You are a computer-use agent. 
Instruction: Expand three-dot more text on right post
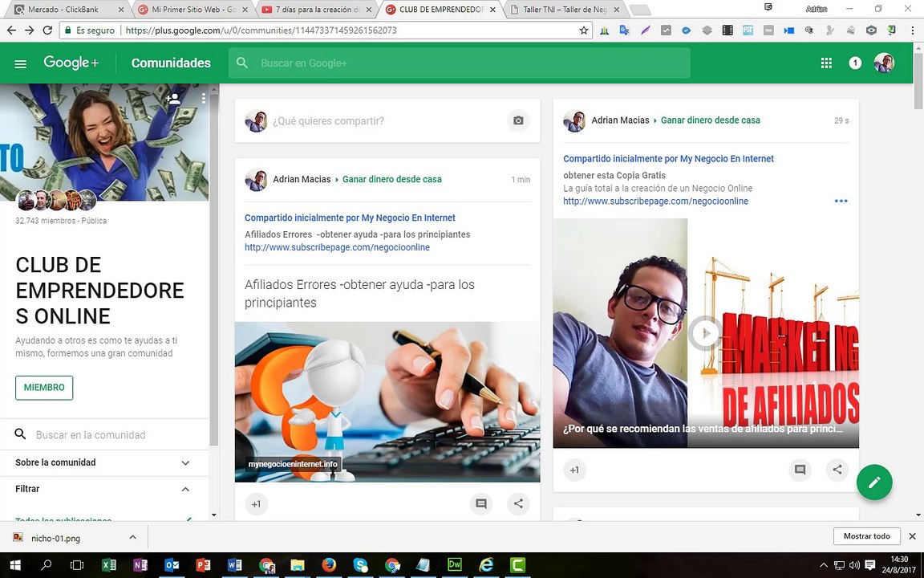(841, 201)
